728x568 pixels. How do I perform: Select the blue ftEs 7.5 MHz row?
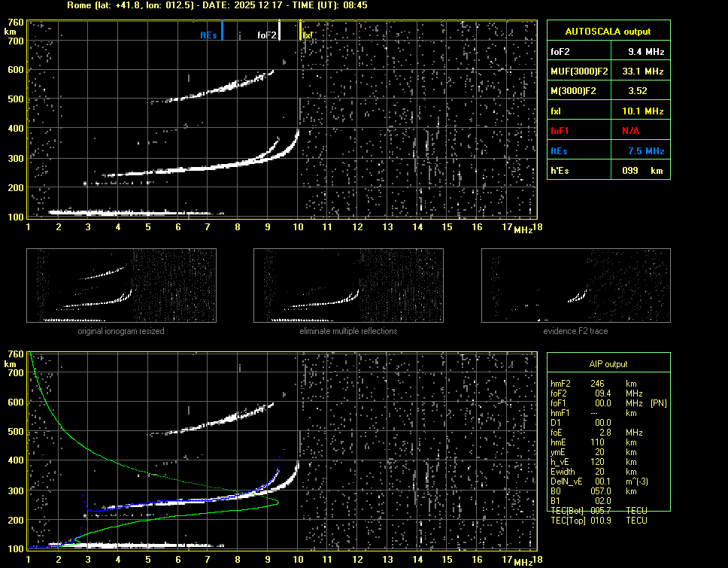608,151
